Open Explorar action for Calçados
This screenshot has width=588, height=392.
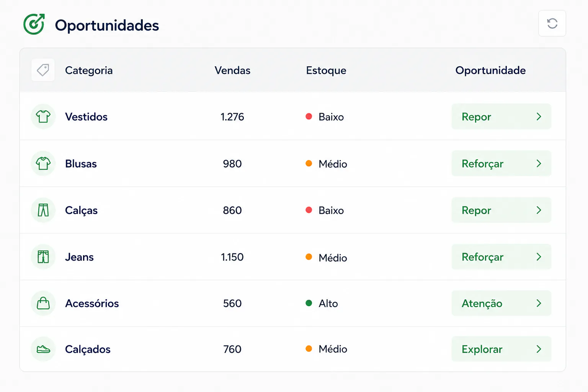(x=501, y=349)
